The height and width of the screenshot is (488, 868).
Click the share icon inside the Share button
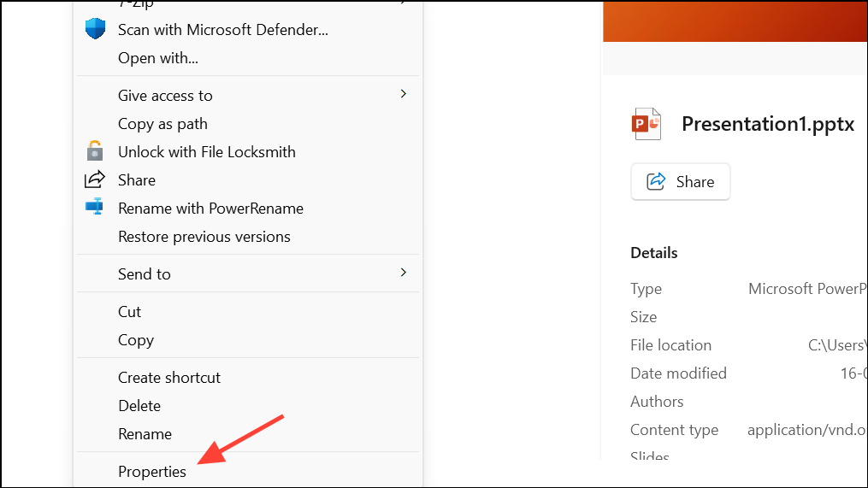pyautogui.click(x=657, y=181)
